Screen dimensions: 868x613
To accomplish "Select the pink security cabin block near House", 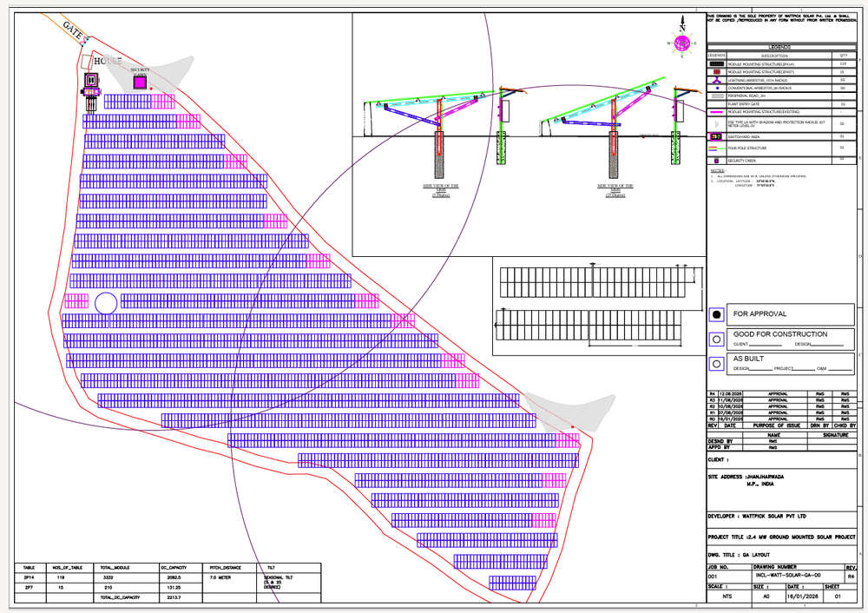I will coord(140,82).
